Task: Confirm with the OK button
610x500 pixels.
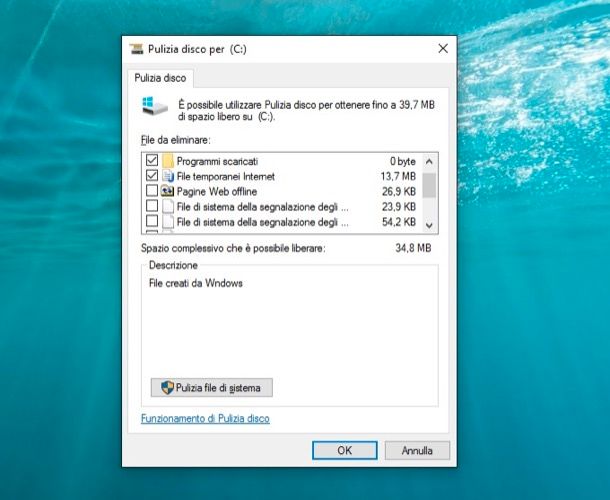Action: point(345,451)
